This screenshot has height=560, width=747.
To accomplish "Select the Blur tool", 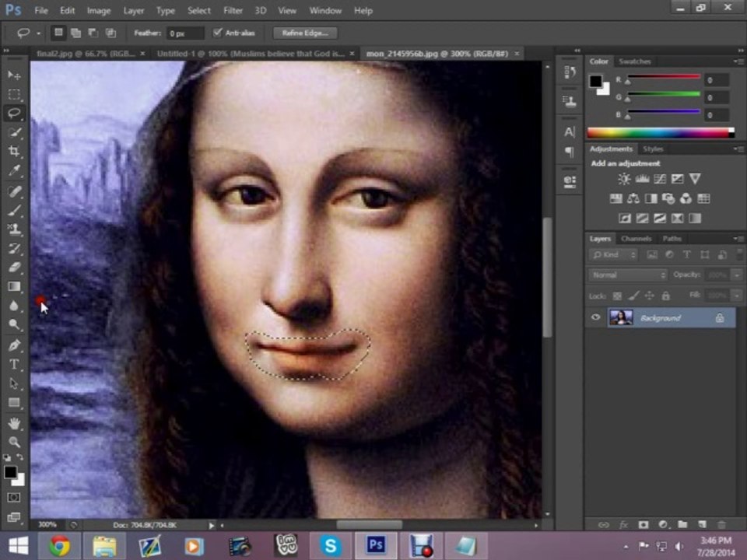I will click(x=14, y=305).
